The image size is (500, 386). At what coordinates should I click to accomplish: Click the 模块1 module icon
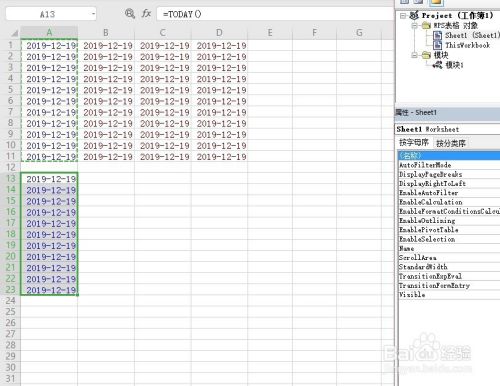coord(438,65)
